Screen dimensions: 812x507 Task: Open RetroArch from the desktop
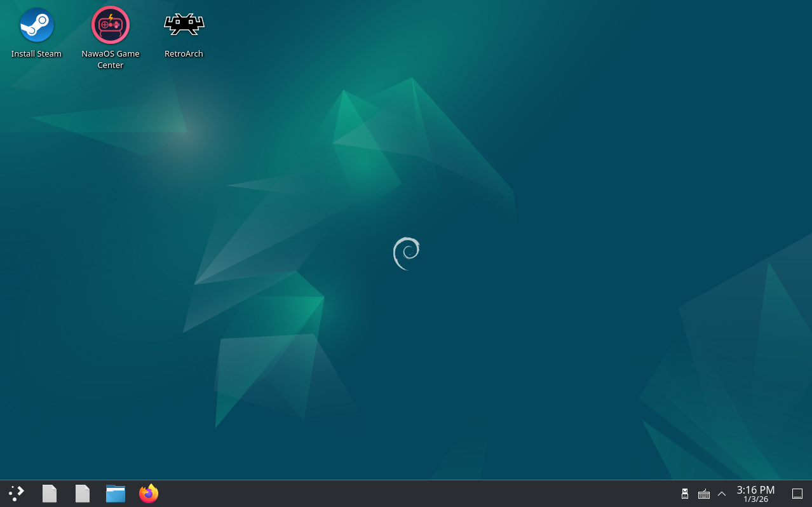tap(184, 25)
